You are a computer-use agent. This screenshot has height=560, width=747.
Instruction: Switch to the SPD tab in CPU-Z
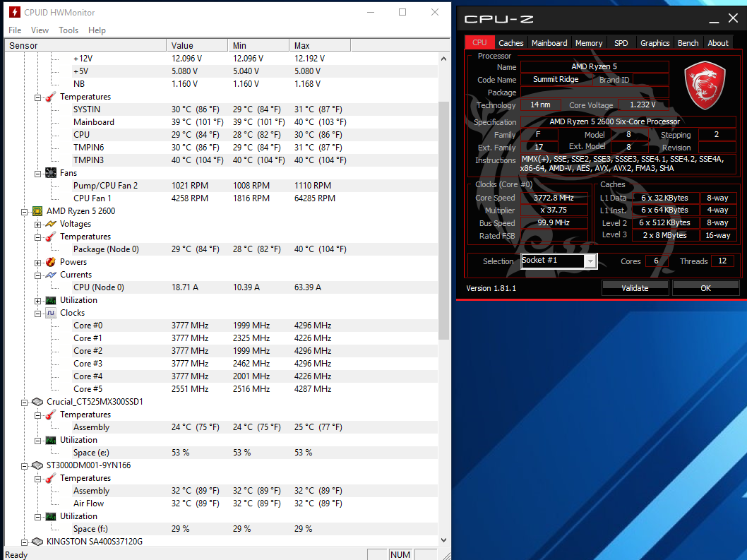[621, 43]
